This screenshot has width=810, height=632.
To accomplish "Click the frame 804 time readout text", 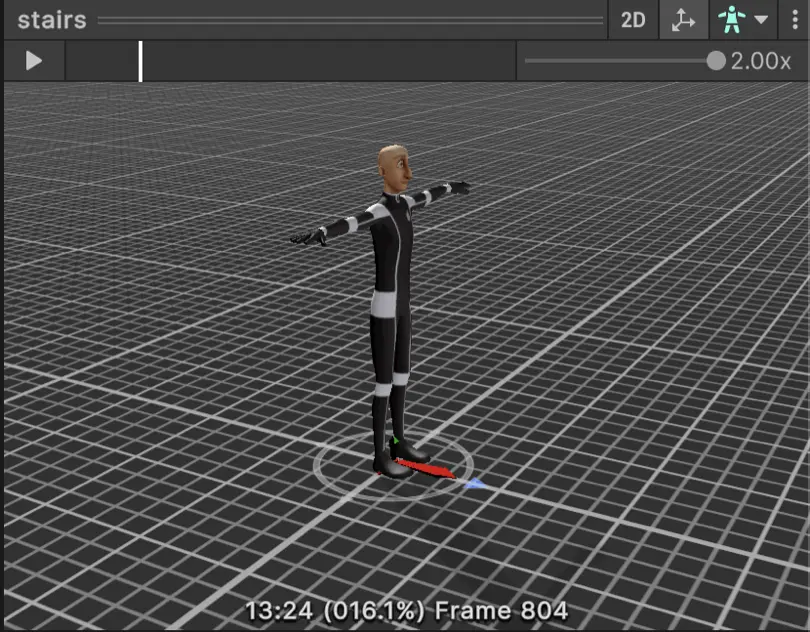I will [405, 610].
